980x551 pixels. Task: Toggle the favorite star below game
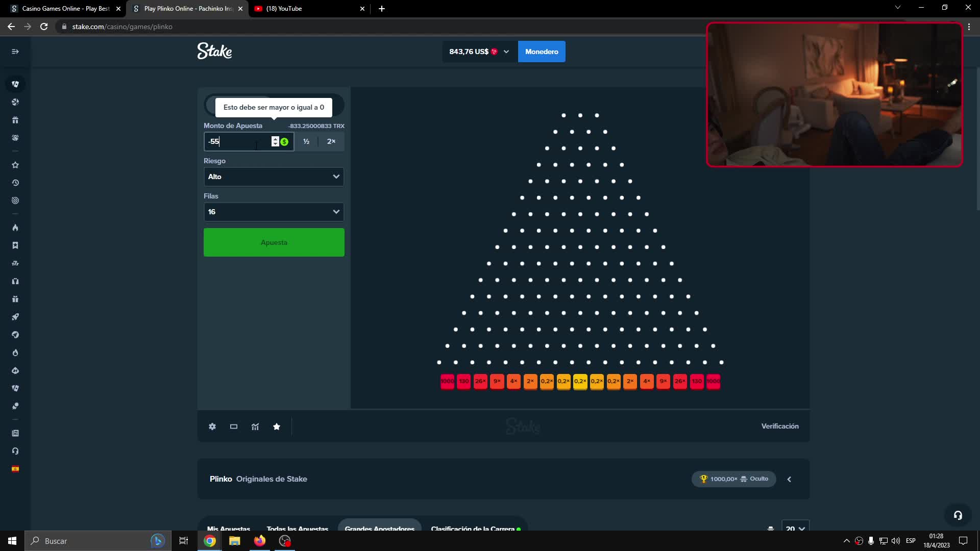277,427
